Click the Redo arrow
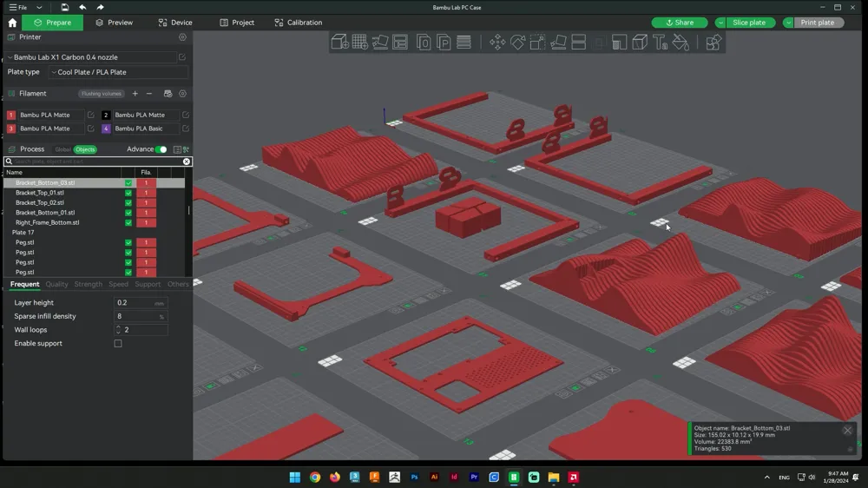This screenshot has width=868, height=488. [100, 7]
